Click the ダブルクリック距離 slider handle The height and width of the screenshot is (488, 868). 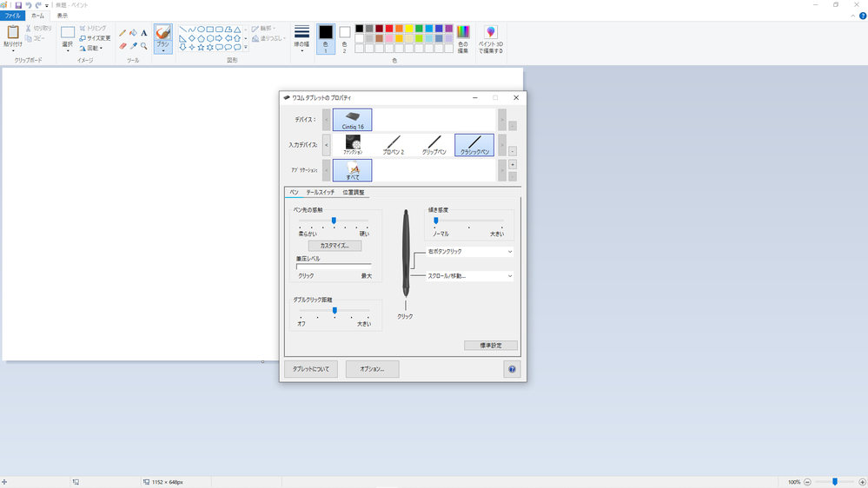[335, 310]
